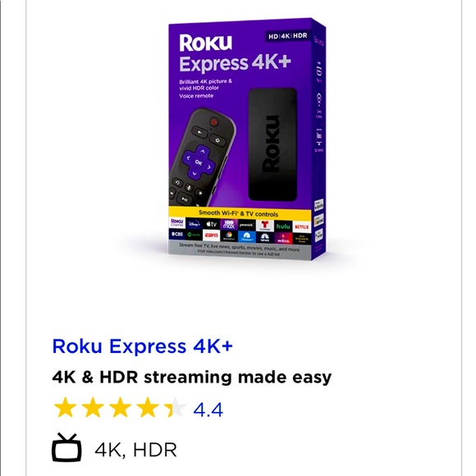Click the Netflix logo on the box
The width and height of the screenshot is (476, 476).
point(301,227)
